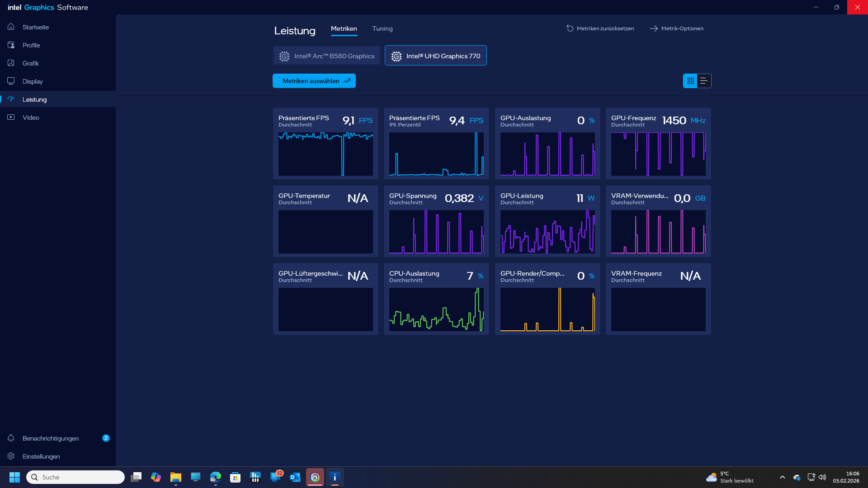Open the Grafik section icon
868x488 pixels.
(x=11, y=63)
